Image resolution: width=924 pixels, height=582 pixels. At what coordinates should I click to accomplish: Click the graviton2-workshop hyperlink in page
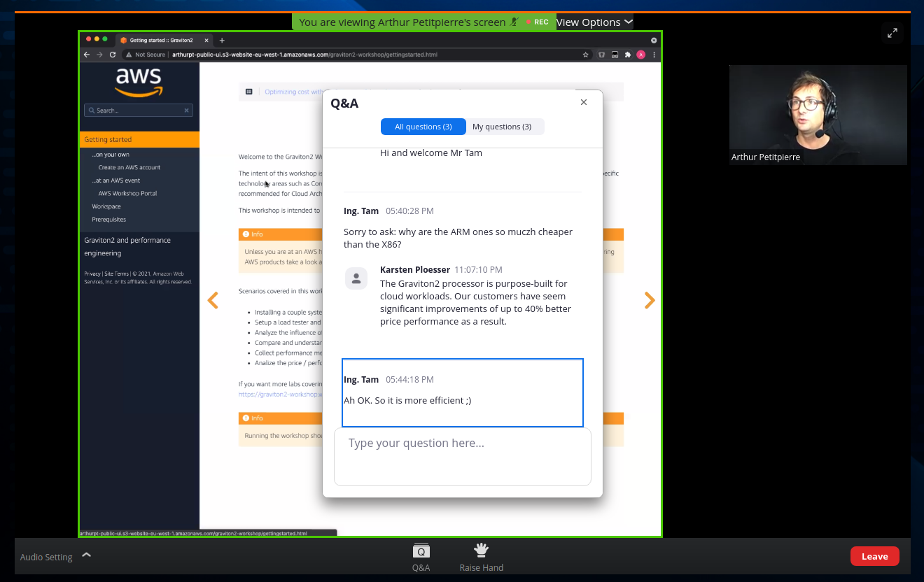279,394
